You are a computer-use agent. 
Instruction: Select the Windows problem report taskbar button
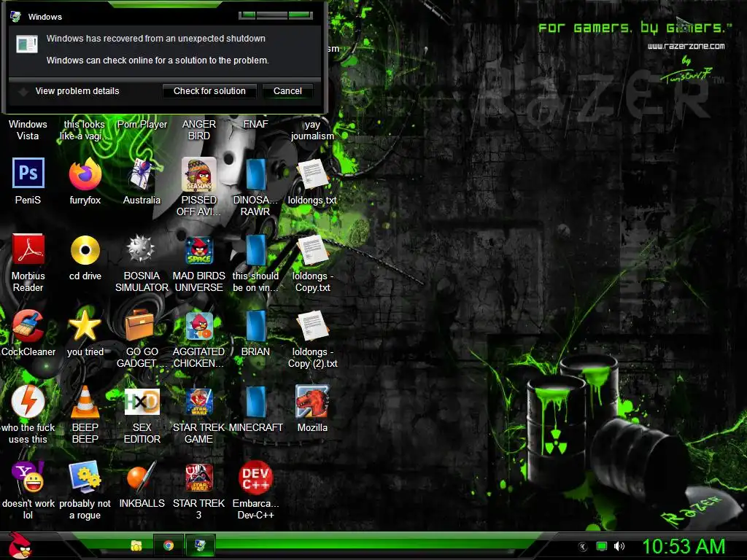200,545
